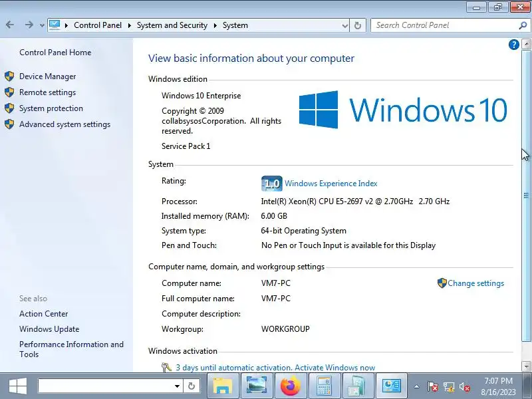Image resolution: width=532 pixels, height=399 pixels.
Task: Go to System and Security breadcrumb
Action: pos(172,25)
